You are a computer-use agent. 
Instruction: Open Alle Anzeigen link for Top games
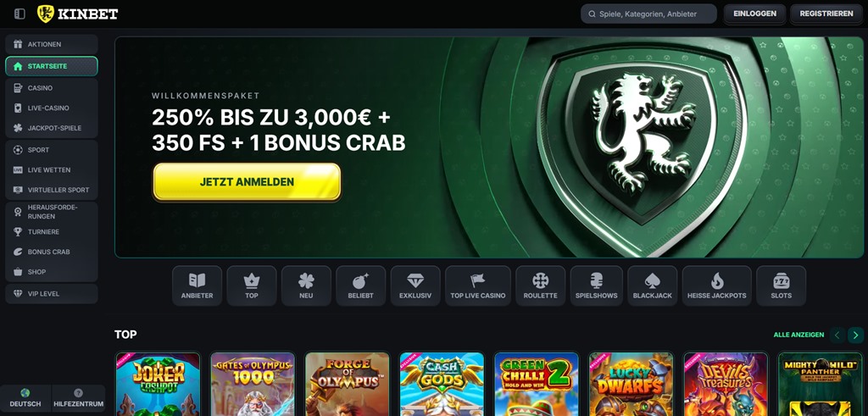point(798,335)
